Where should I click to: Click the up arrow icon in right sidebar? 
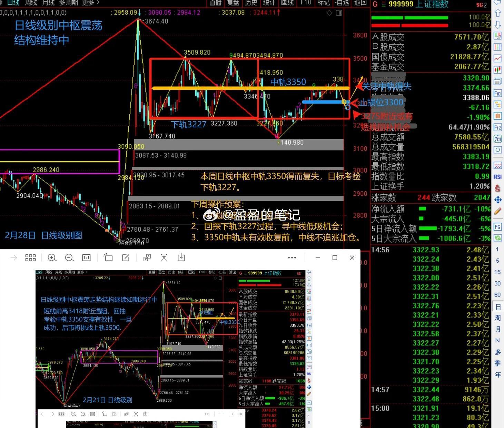497,13
